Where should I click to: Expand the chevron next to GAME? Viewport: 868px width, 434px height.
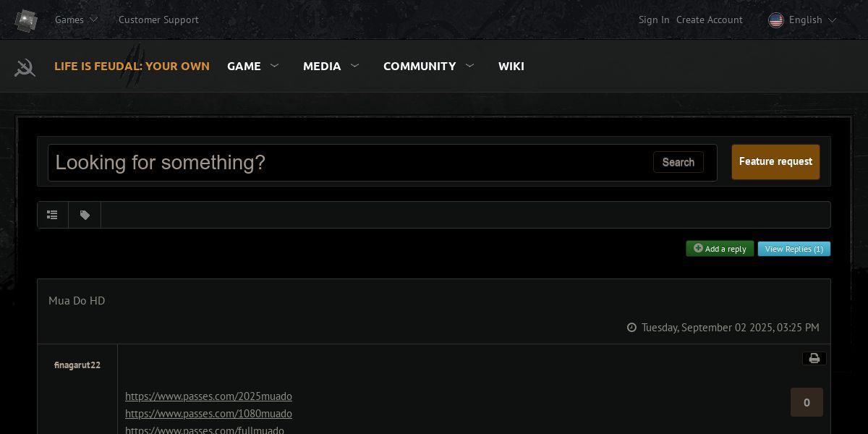[275, 65]
